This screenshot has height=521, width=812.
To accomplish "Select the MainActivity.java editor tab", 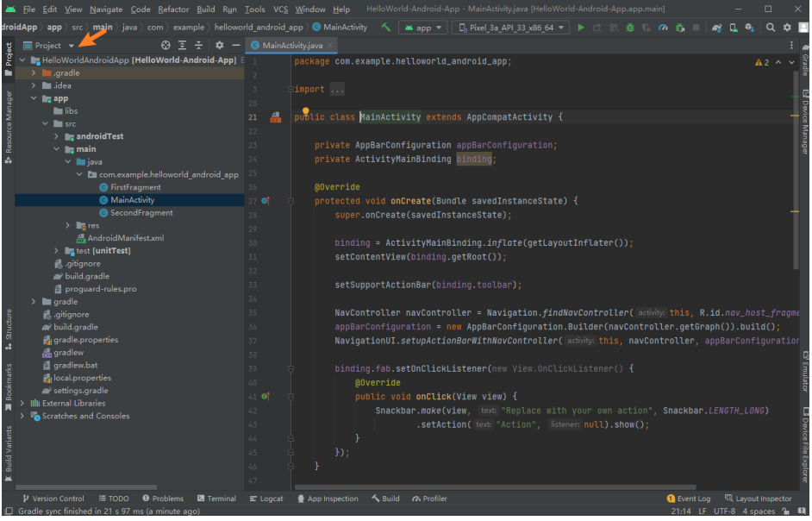I will (x=293, y=45).
